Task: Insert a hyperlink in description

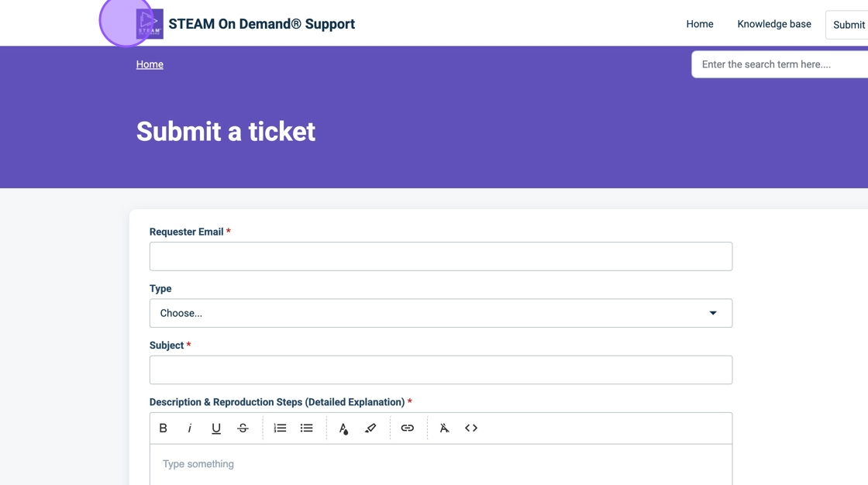Action: click(x=407, y=428)
